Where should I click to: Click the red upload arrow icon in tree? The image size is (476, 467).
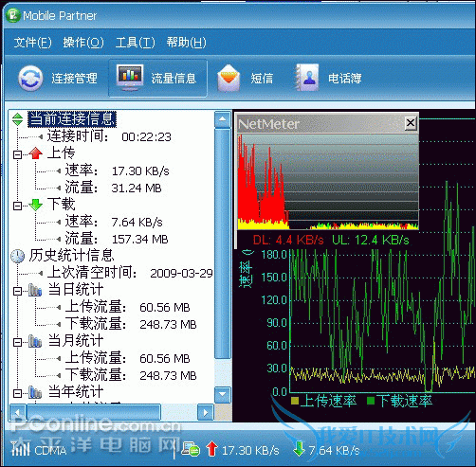(35, 153)
